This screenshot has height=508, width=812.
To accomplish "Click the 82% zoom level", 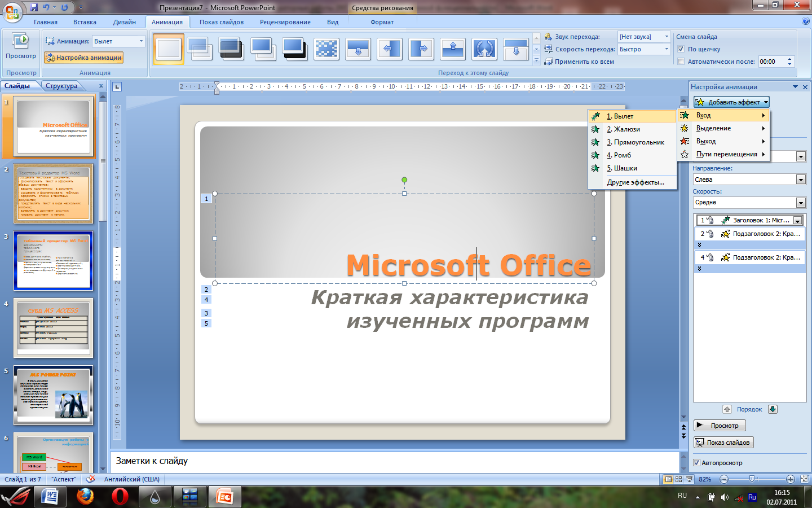I will (705, 479).
